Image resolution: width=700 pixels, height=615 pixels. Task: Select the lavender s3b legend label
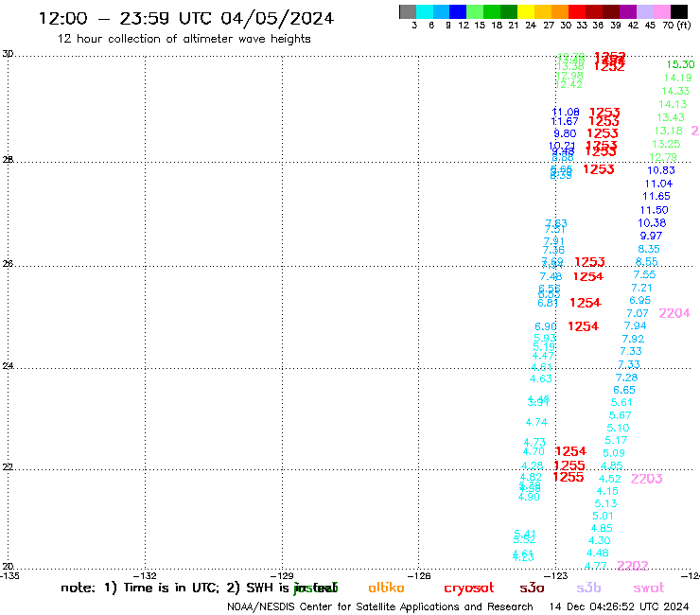point(588,588)
